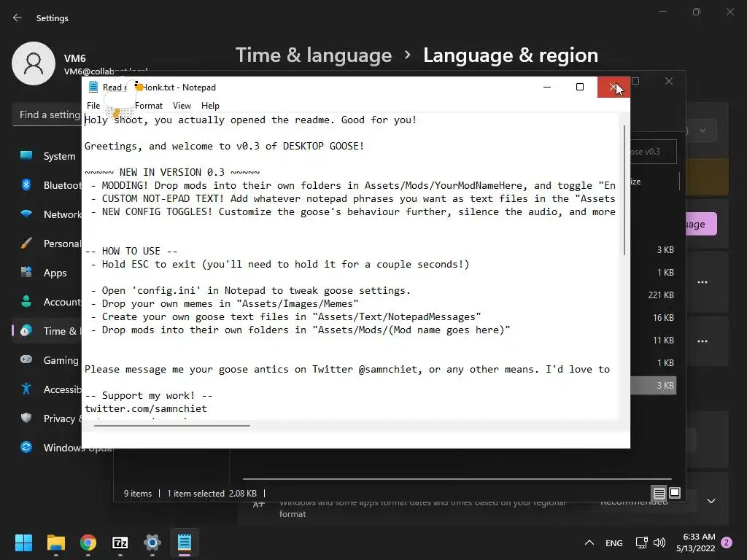Viewport: 747px width, 560px height.
Task: Open more options beside the 1 KB row
Action: pos(703,282)
